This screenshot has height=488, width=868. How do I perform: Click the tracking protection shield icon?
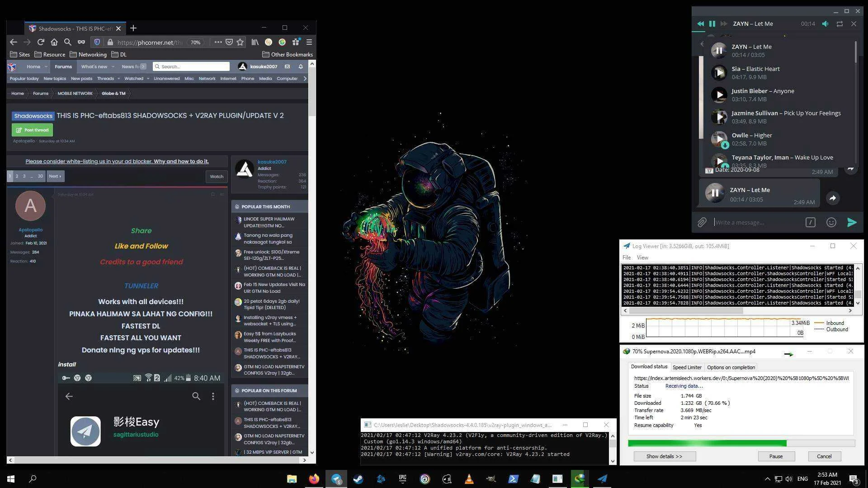97,42
